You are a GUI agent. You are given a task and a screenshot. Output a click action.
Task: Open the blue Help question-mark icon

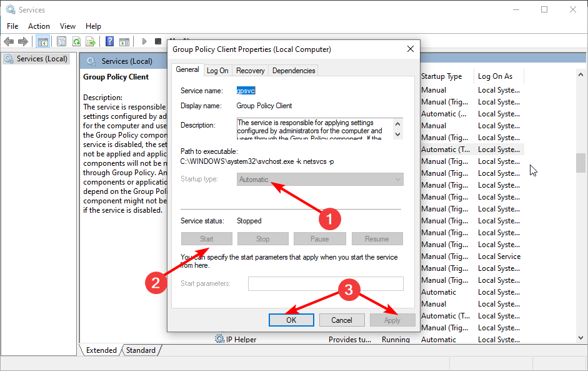click(x=109, y=41)
